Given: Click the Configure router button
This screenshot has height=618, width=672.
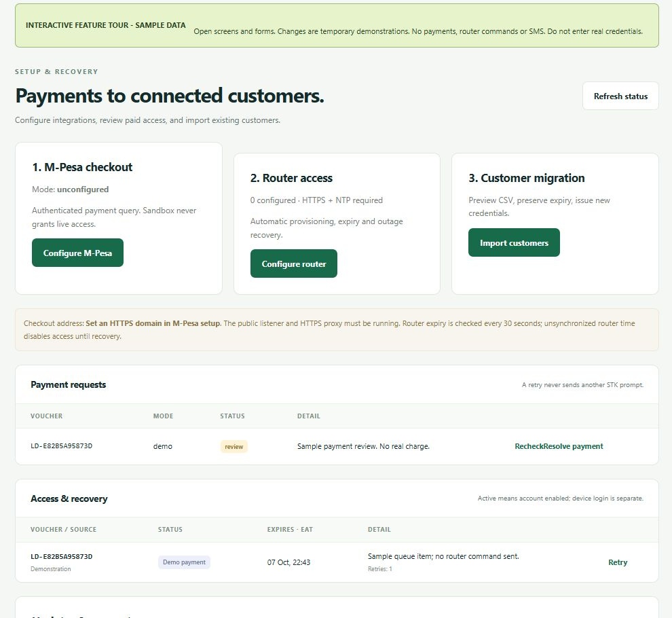Looking at the screenshot, I should (x=293, y=263).
